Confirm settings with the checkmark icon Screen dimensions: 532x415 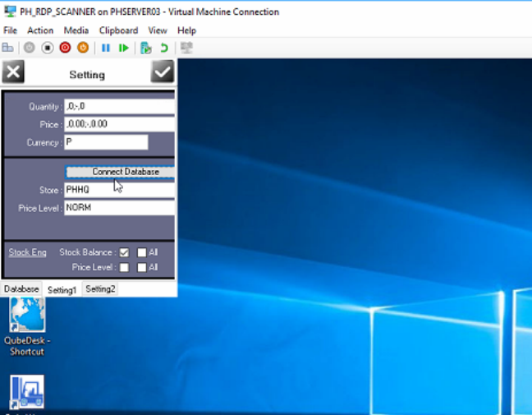[163, 71]
